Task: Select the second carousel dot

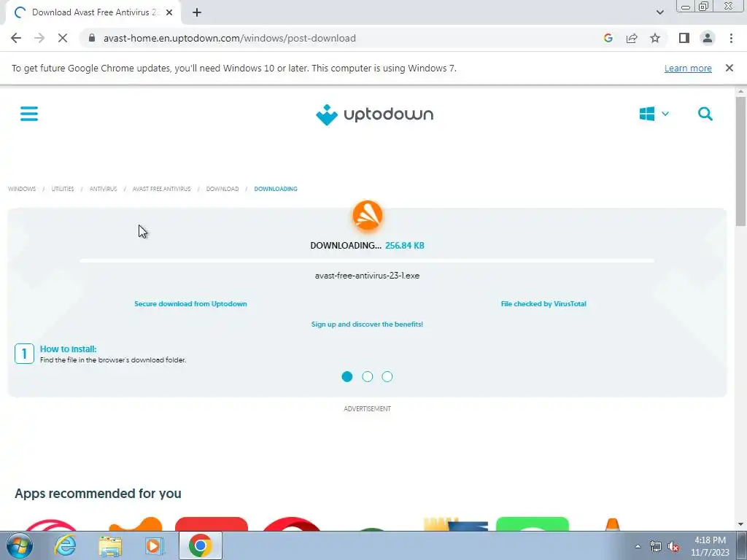Action: [368, 377]
